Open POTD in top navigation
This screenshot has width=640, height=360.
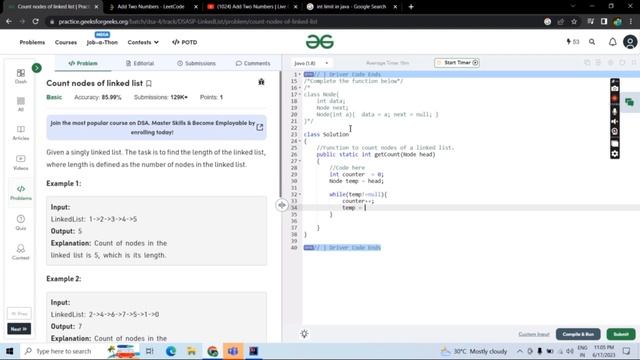tap(184, 42)
